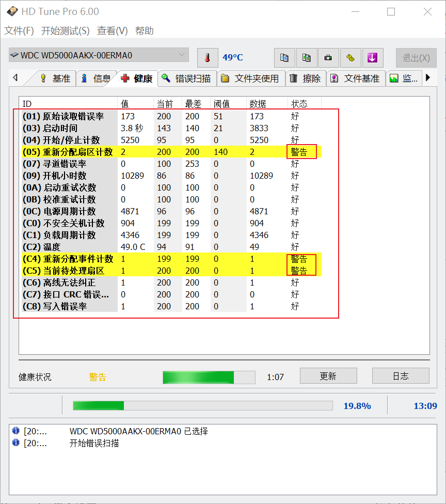Click the 3.8 秒 value cell
446x504 pixels.
(x=132, y=128)
